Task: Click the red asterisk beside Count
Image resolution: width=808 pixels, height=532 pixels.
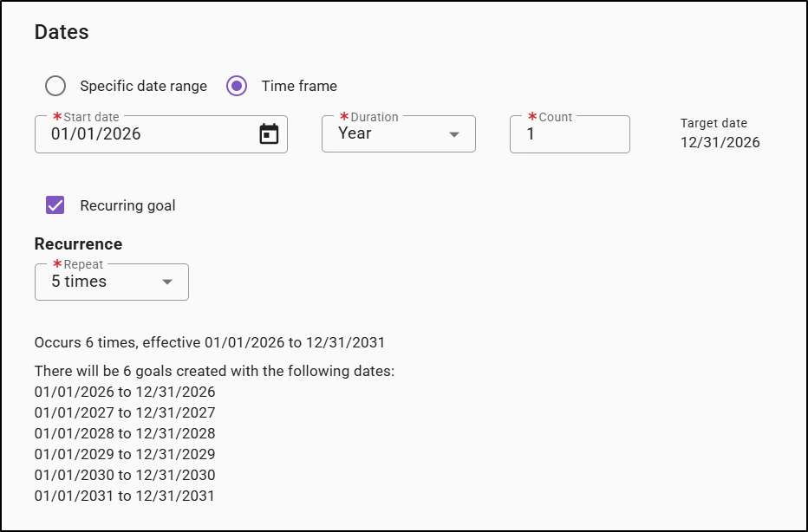Action: click(531, 116)
